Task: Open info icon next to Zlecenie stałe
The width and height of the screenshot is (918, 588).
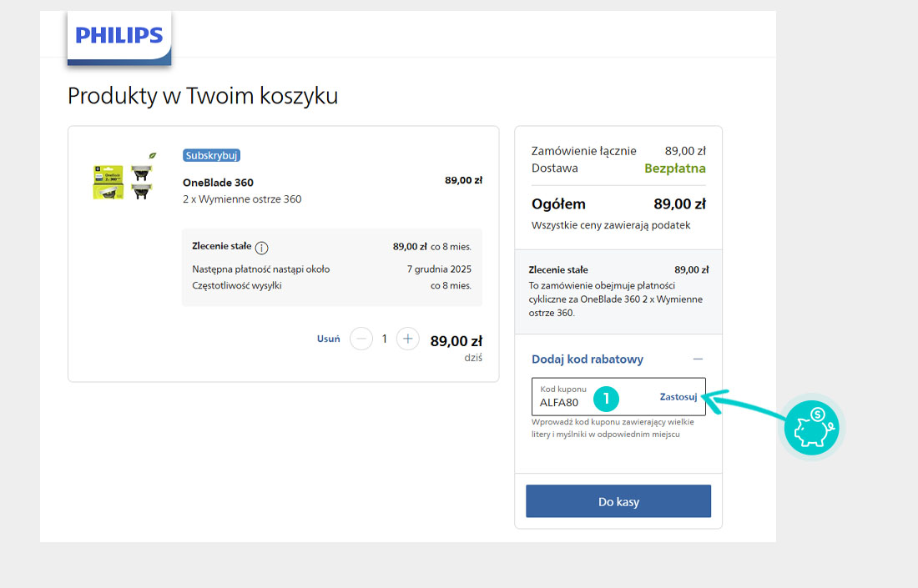Action: click(x=262, y=248)
